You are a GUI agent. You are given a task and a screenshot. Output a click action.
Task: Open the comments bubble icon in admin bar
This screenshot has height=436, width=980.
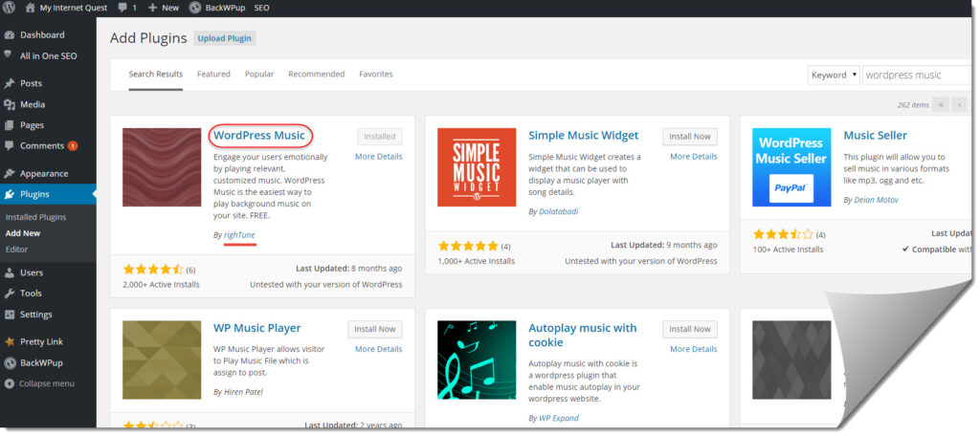coord(122,8)
